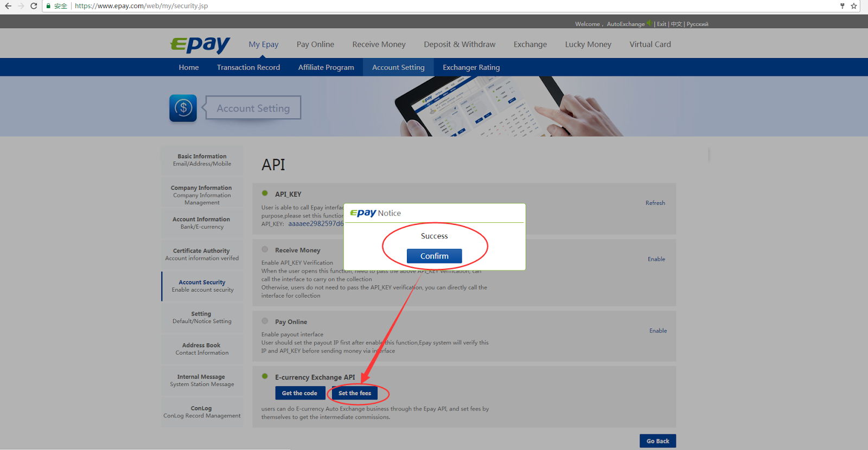The height and width of the screenshot is (450, 868).
Task: Open Address Book sidebar item
Action: pyautogui.click(x=202, y=349)
